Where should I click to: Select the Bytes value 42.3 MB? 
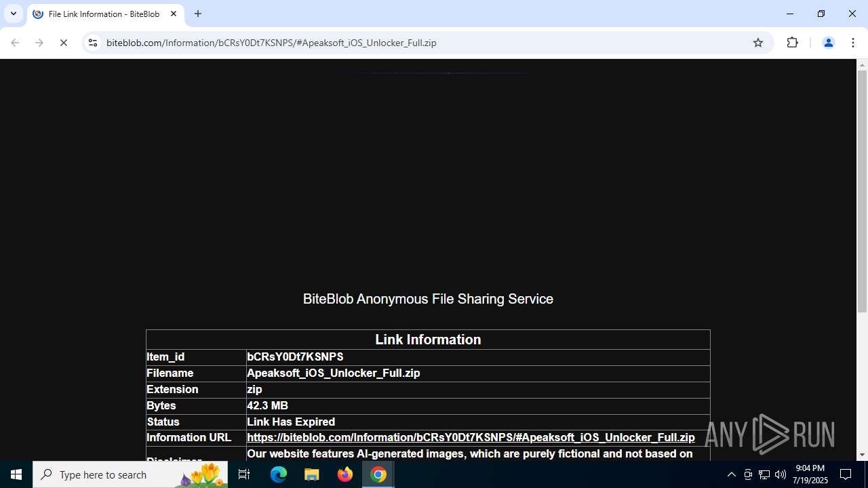(267, 406)
